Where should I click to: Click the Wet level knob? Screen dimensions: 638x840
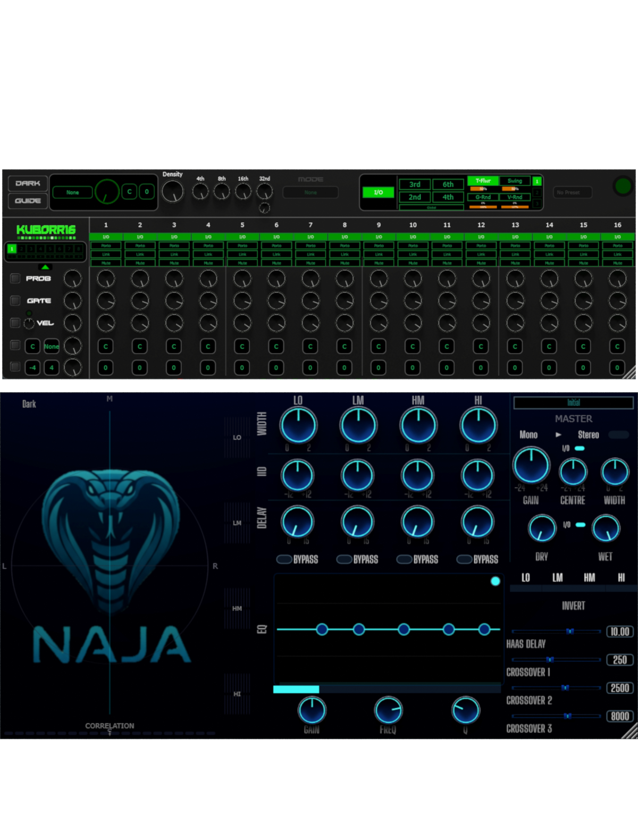(606, 528)
